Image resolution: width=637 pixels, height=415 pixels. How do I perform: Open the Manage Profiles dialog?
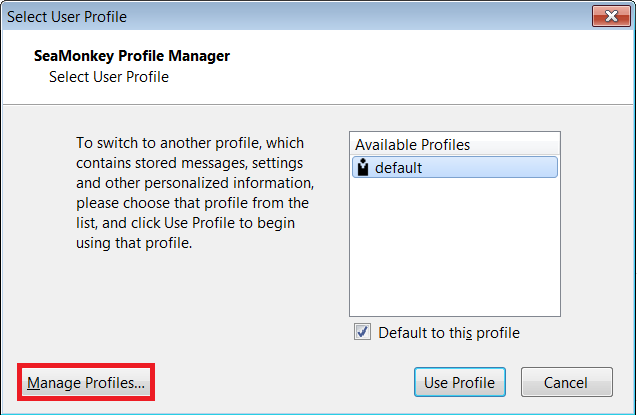[x=86, y=383]
